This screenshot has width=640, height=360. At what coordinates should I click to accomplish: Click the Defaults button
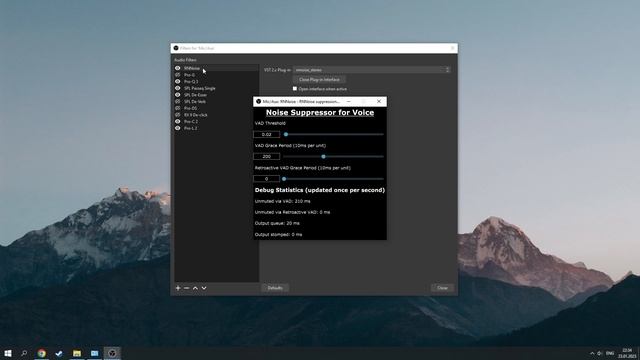tap(275, 288)
